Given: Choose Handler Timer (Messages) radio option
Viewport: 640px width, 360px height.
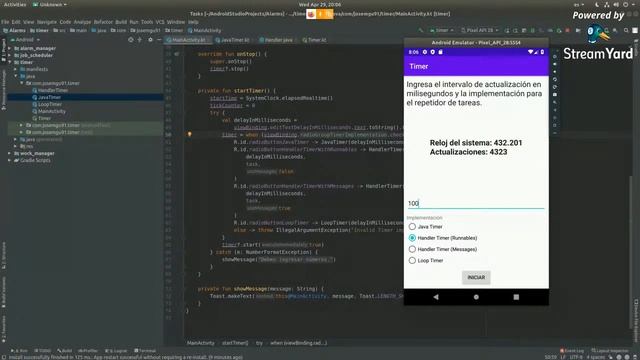Looking at the screenshot, I should pyautogui.click(x=412, y=249).
